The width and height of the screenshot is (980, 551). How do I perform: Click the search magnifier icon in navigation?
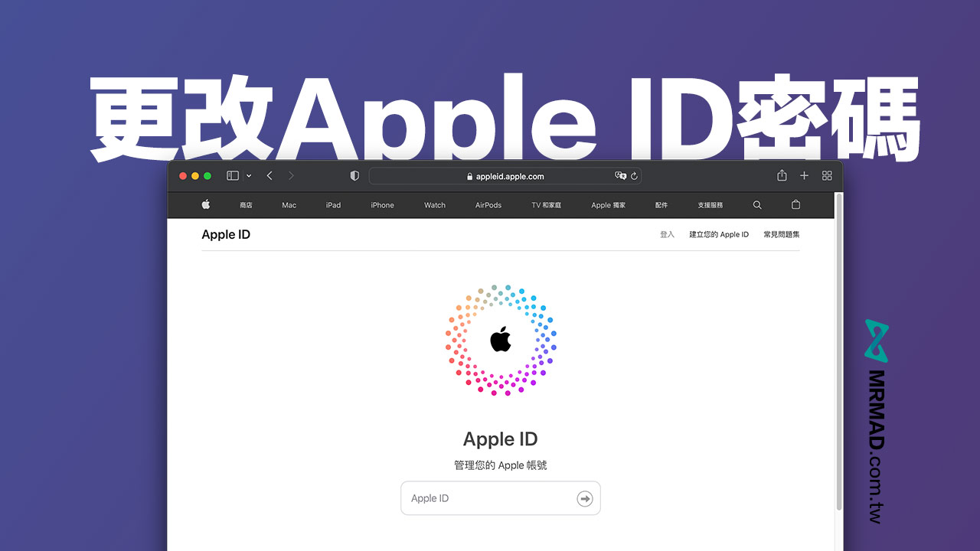(757, 205)
